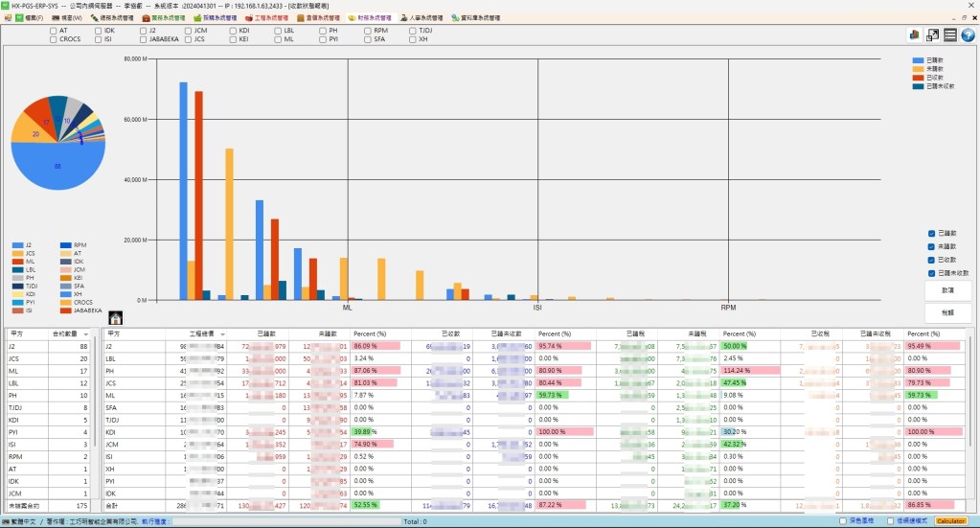The height and width of the screenshot is (528, 980).
Task: Toggle the 深色風格 dark style checkbox
Action: click(x=842, y=520)
